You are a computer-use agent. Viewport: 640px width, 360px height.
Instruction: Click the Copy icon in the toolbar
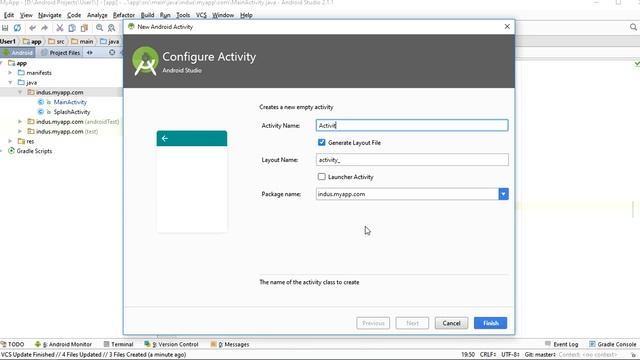click(72, 28)
